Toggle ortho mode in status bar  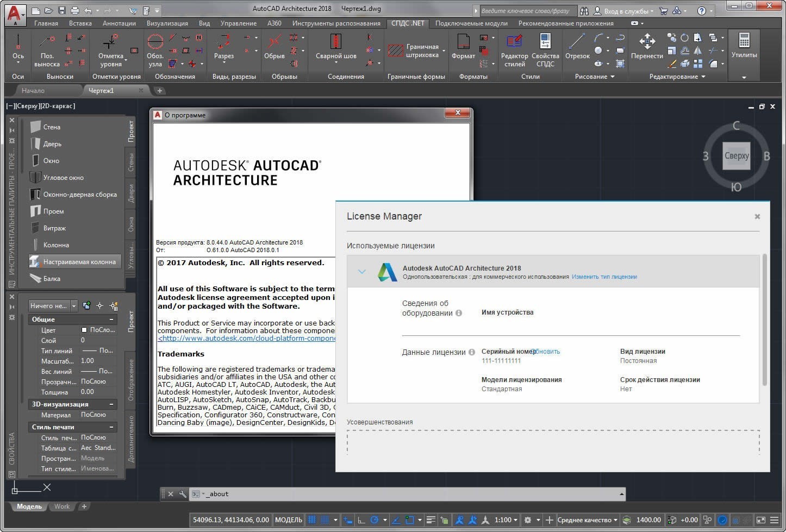pyautogui.click(x=361, y=520)
